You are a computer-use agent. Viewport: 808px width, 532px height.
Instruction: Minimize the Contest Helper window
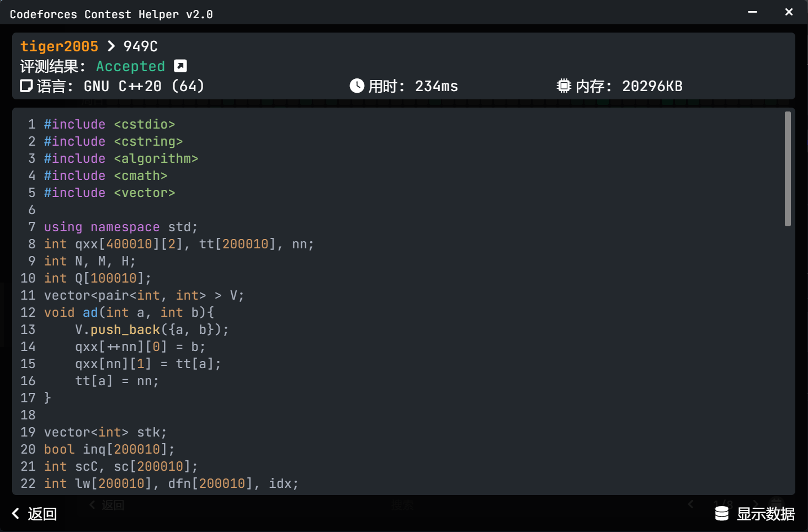point(752,12)
